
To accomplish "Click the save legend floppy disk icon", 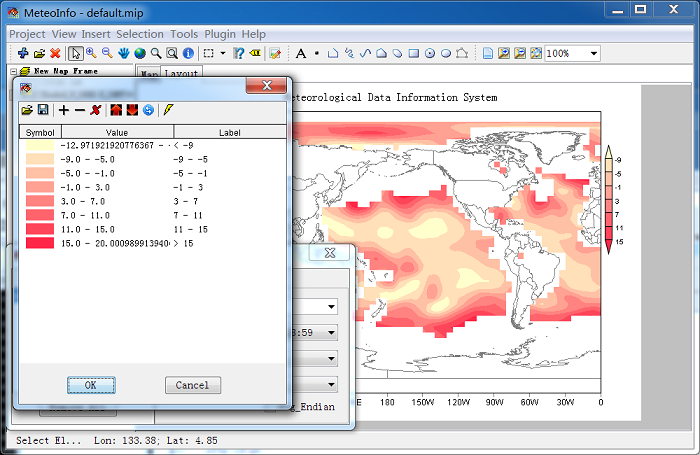I will click(x=43, y=110).
